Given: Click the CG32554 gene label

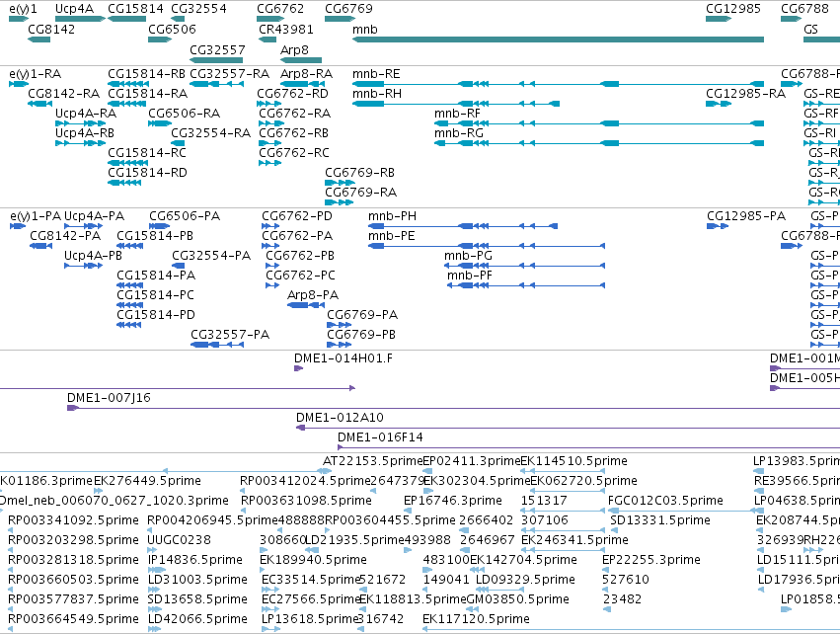Looking at the screenshot, I should click(198, 9).
